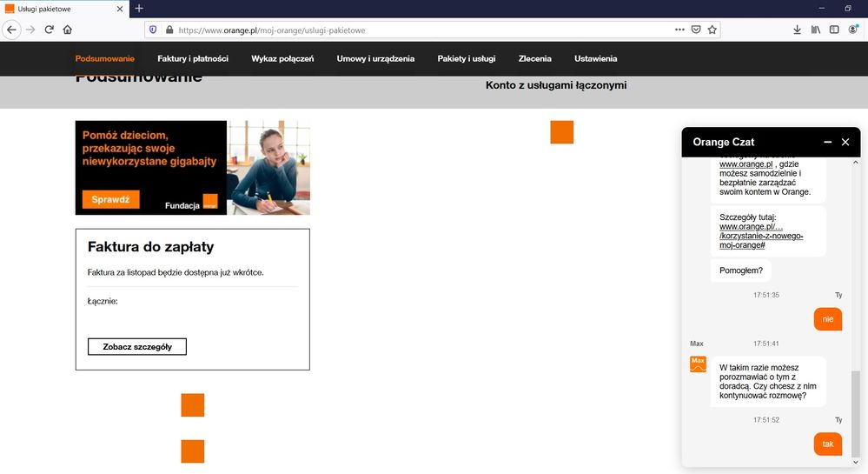Viewport: 868px width, 474px height.
Task: Open the Podsumowanie menu item
Action: [x=105, y=59]
